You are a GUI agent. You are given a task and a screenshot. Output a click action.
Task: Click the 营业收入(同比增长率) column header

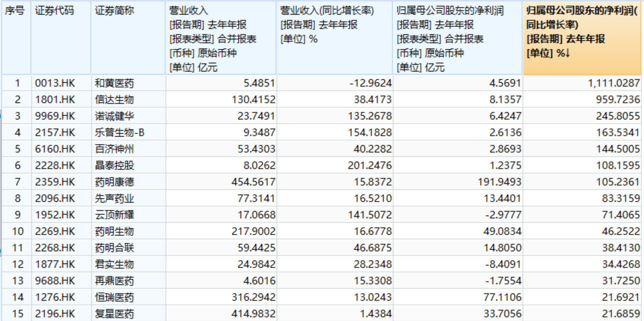[x=334, y=25]
